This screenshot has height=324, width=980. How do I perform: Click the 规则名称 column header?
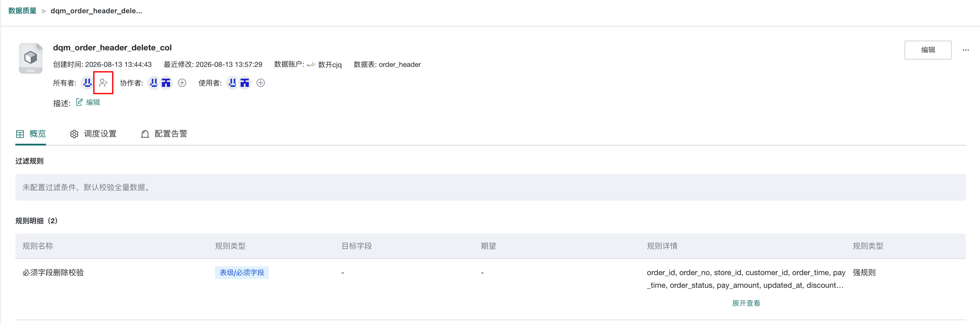pyautogui.click(x=38, y=246)
